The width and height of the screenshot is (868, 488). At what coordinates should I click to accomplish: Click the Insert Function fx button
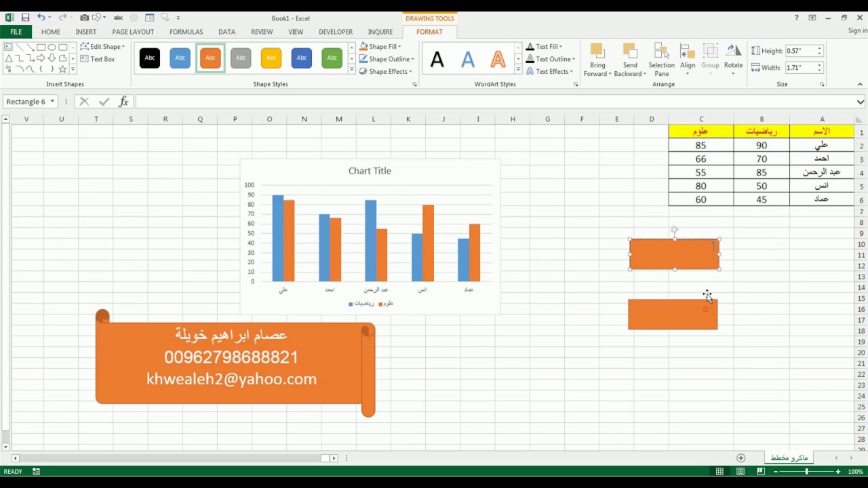(x=123, y=102)
